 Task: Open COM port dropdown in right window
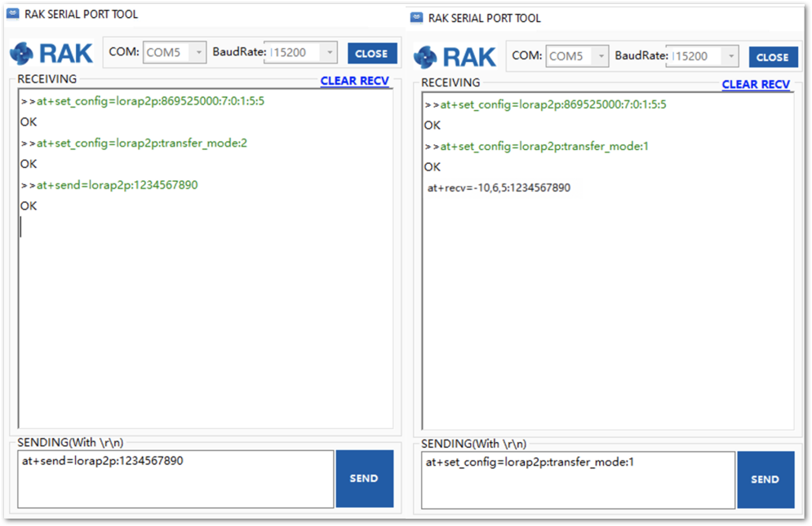tap(577, 56)
